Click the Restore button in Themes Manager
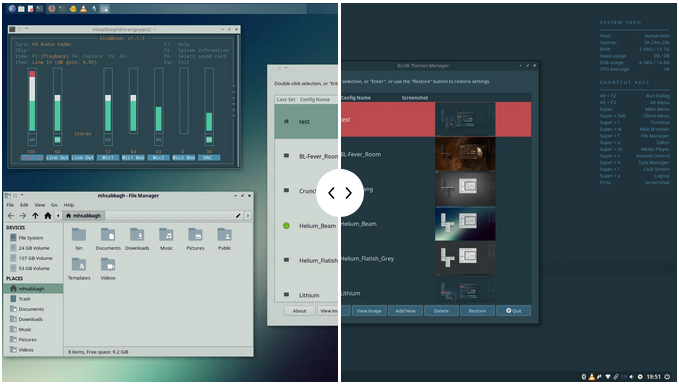This screenshot has width=679, height=384. click(477, 311)
